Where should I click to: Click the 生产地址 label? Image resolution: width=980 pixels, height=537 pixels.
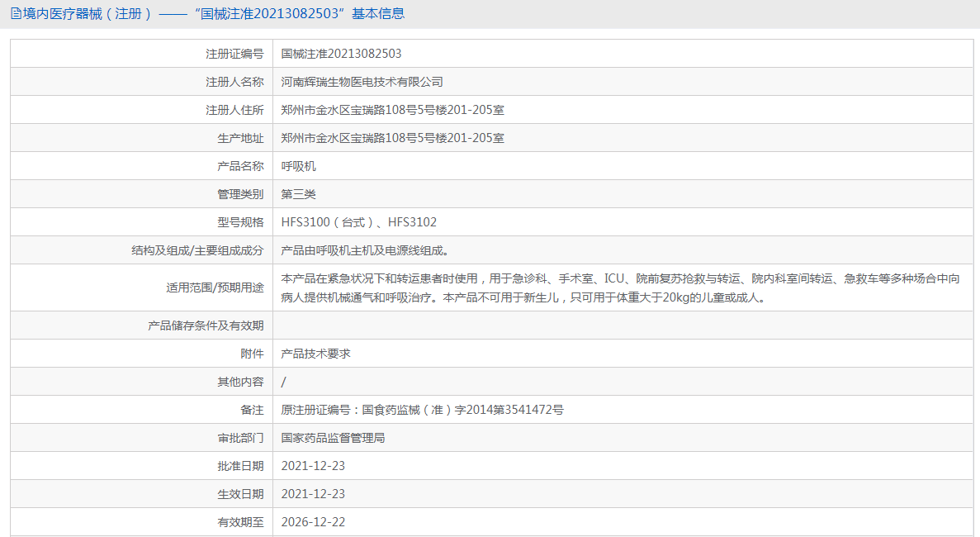240,138
